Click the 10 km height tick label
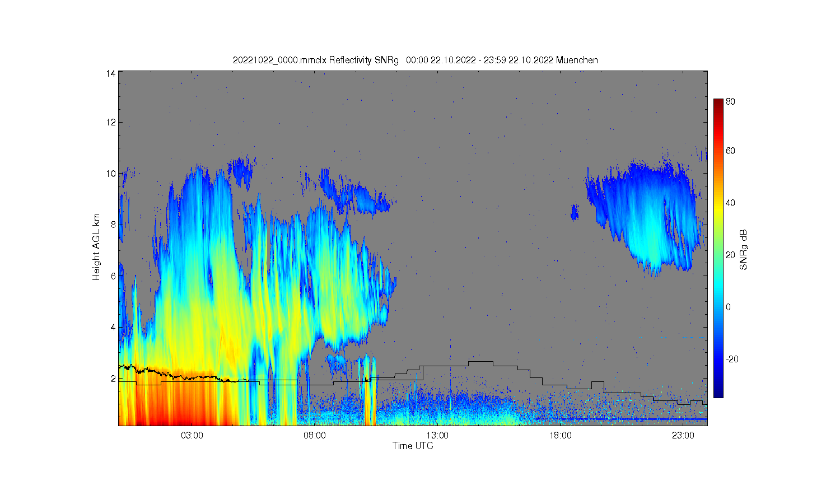840x504 pixels. click(111, 174)
